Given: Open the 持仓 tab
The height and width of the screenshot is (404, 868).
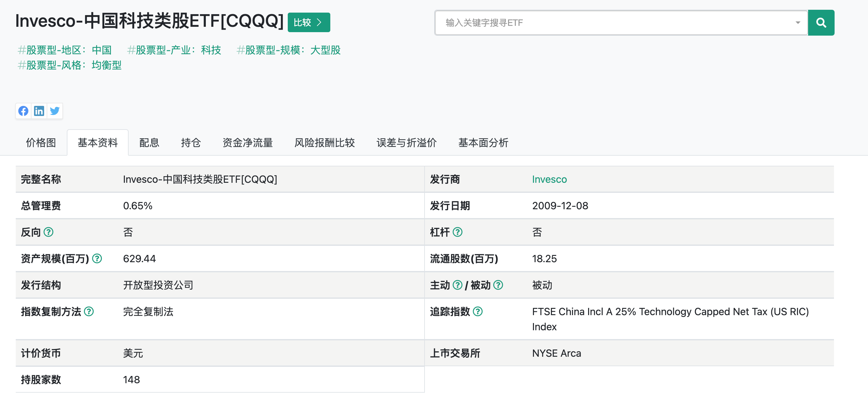Looking at the screenshot, I should click(191, 143).
